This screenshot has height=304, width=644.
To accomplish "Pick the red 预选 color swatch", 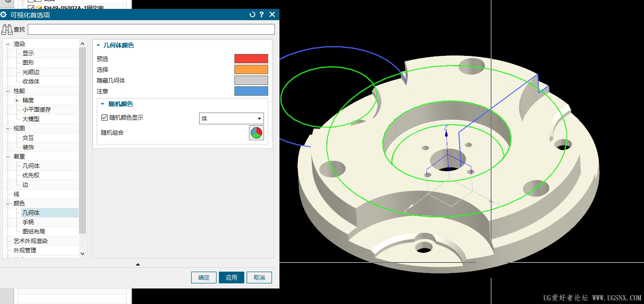I will click(251, 59).
